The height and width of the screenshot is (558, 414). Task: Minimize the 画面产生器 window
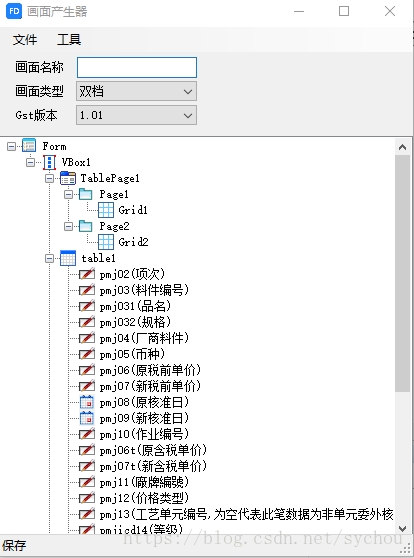[299, 11]
